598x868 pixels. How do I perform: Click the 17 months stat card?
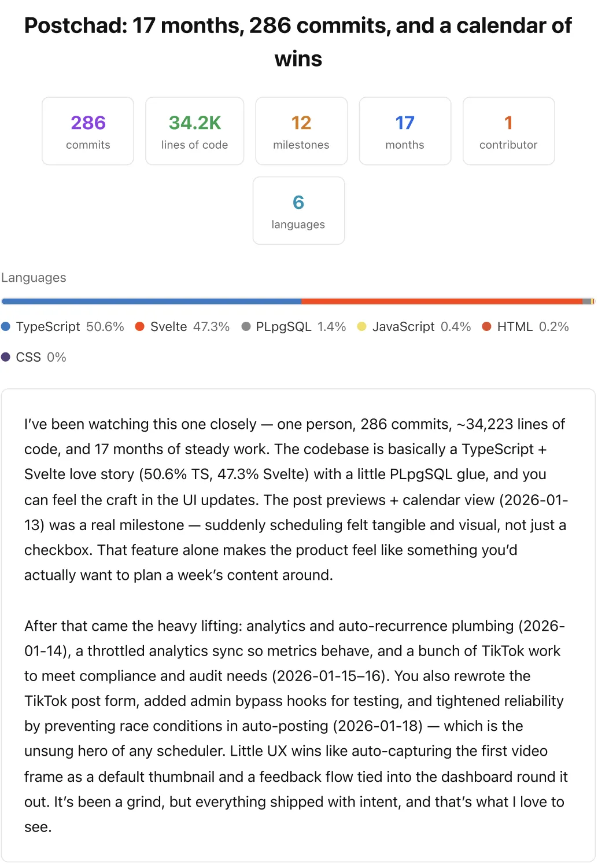point(405,131)
